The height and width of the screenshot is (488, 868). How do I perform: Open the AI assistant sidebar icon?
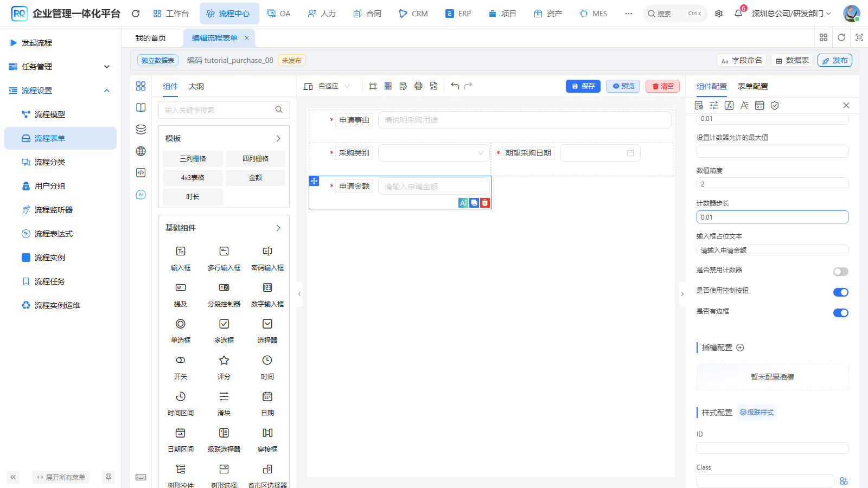point(141,195)
